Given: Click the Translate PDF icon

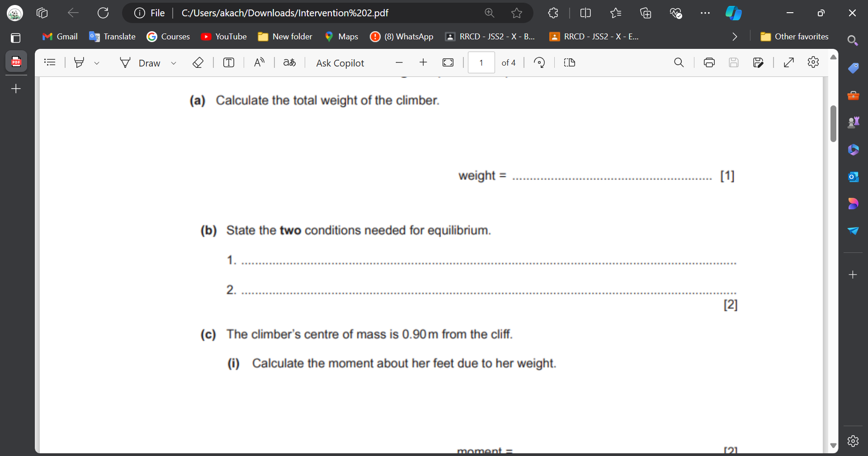Looking at the screenshot, I should (289, 62).
